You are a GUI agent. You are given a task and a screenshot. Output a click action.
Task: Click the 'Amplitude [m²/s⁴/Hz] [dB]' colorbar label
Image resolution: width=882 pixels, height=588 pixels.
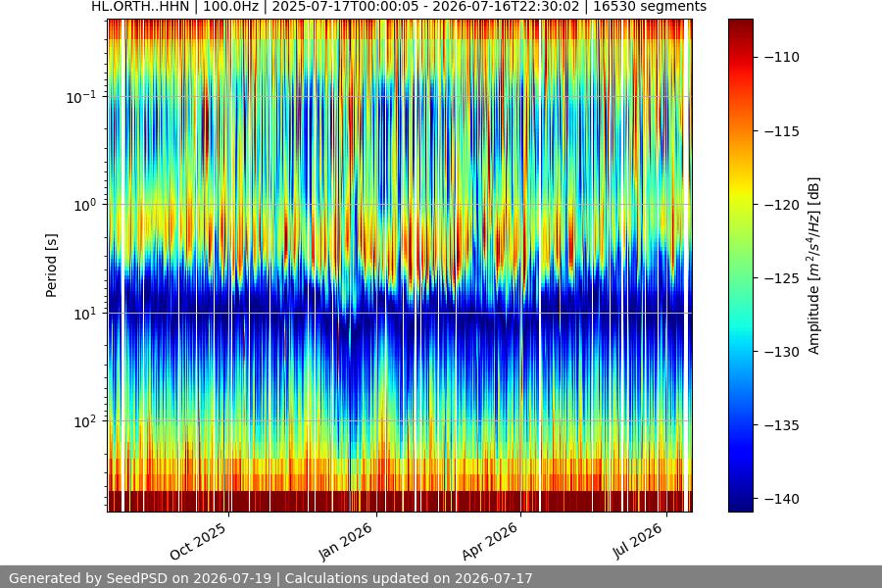point(814,266)
